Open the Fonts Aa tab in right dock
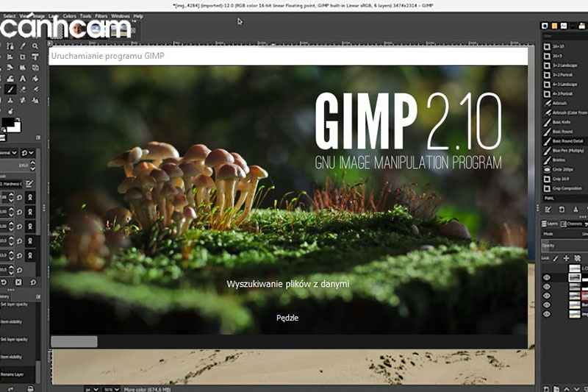The width and height of the screenshot is (588, 392). pos(564,26)
